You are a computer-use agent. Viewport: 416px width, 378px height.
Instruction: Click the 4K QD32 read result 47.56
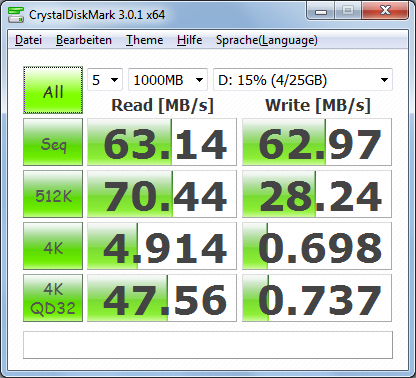[162, 298]
